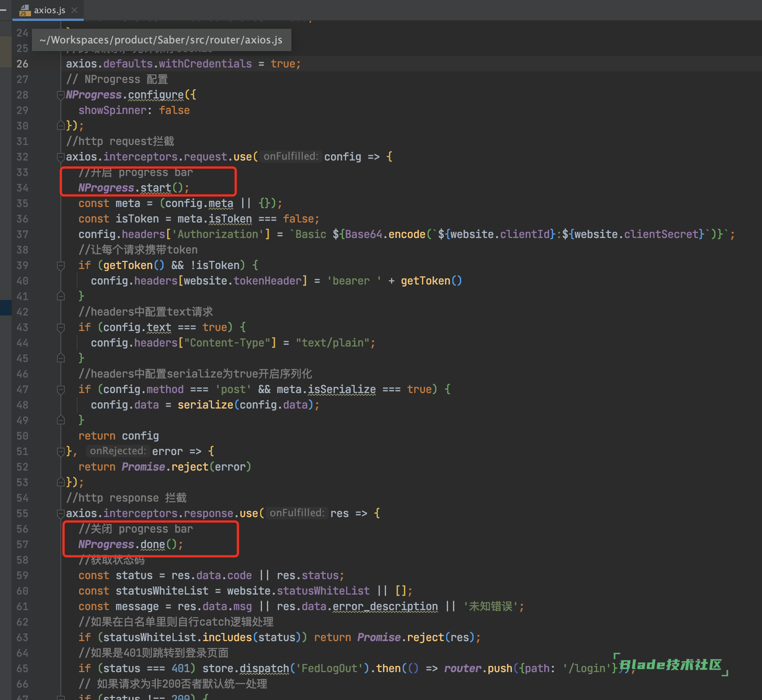Click the underlined isToken property on line 36
The image size is (762, 700).
pyautogui.click(x=230, y=219)
